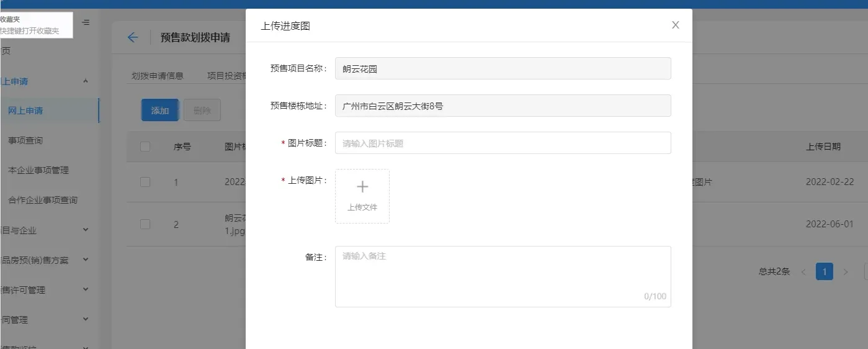Open 事项查询 in the sidebar
868x349 pixels.
coord(25,140)
